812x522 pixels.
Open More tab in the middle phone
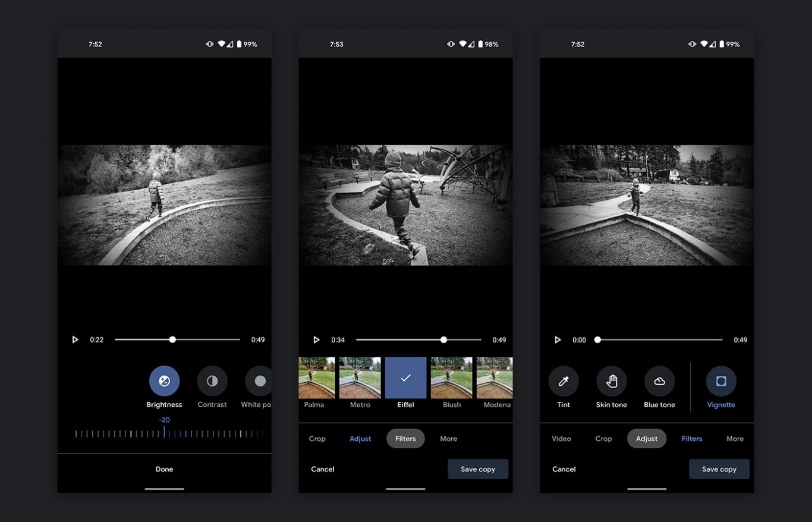click(449, 439)
